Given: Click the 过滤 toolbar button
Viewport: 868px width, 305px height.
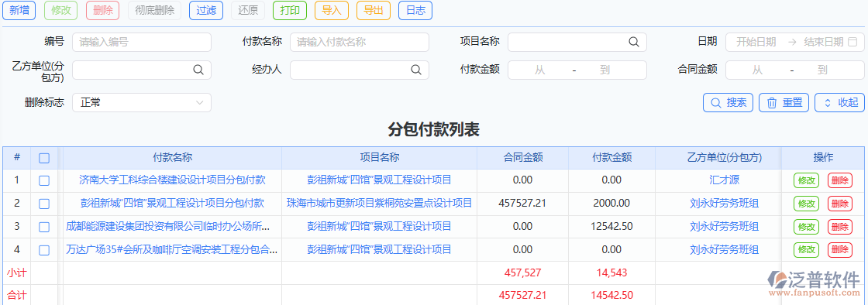Looking at the screenshot, I should pos(206,11).
